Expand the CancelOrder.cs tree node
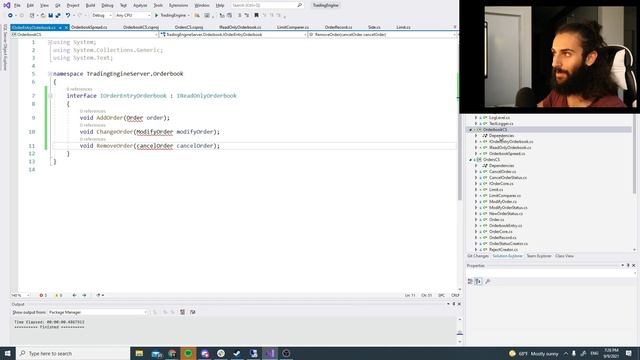 click(476, 172)
